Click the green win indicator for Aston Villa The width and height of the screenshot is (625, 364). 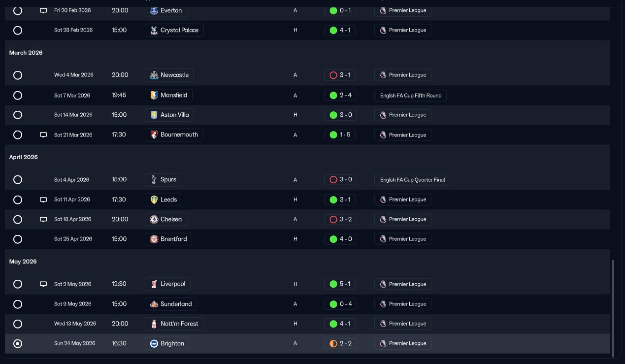point(333,115)
